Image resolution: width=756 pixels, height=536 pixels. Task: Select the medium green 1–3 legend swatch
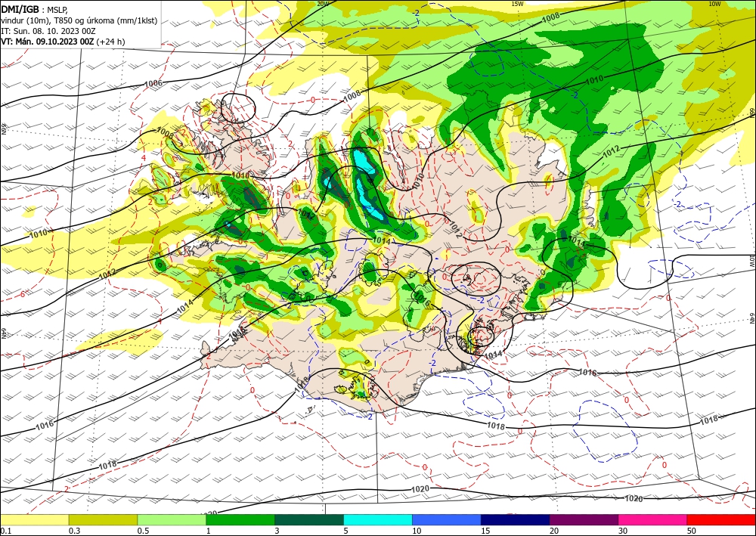pyautogui.click(x=240, y=519)
